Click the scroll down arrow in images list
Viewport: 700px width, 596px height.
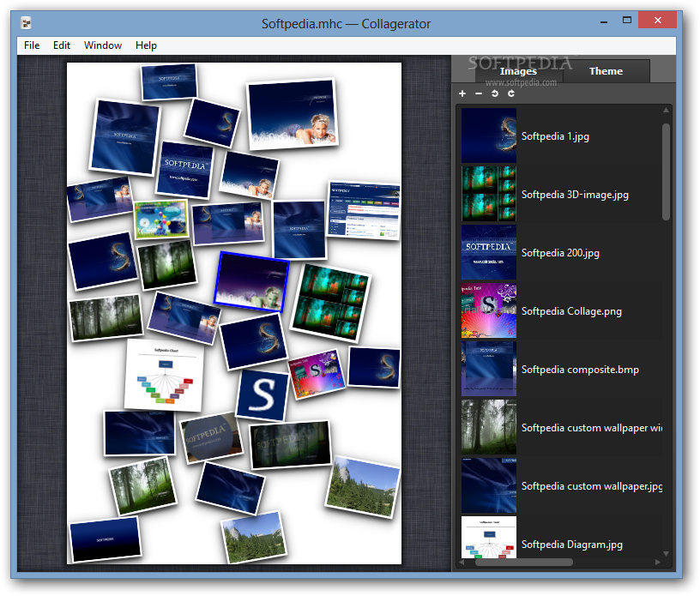666,554
